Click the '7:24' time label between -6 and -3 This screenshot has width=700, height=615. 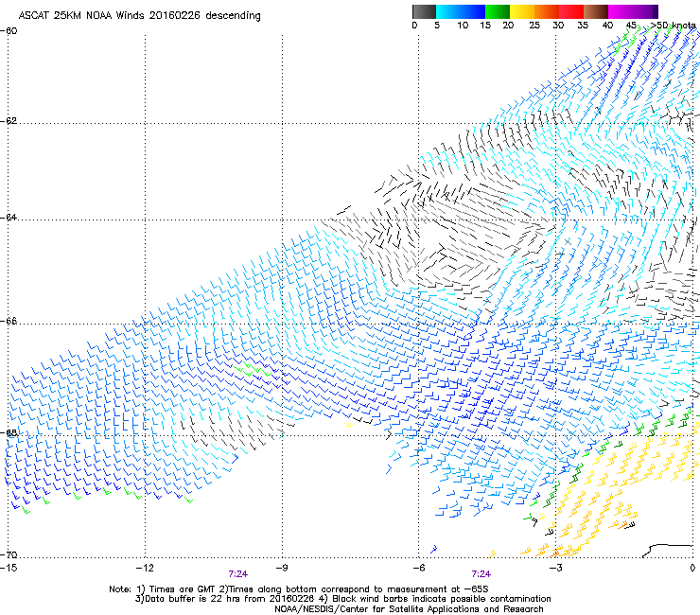[481, 574]
